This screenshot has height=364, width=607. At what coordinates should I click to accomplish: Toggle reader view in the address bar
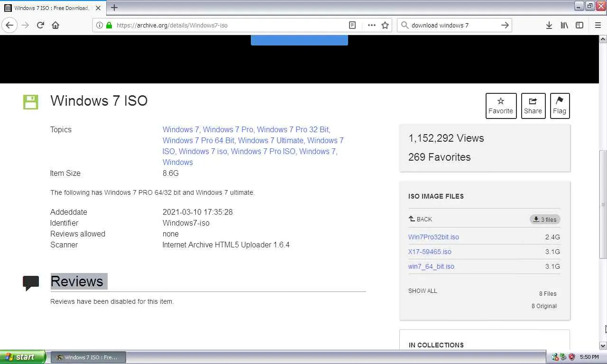(352, 25)
